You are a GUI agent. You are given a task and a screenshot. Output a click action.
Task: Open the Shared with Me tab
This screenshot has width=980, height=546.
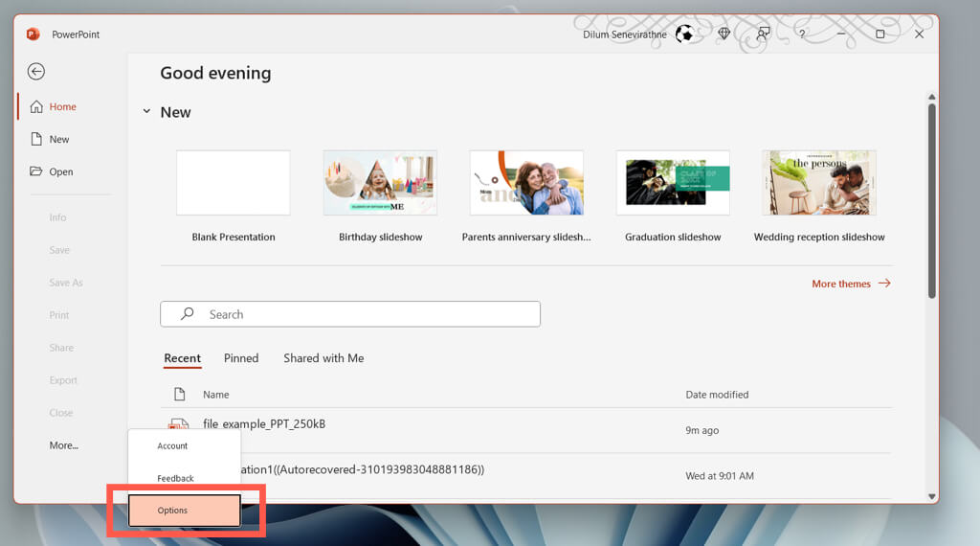(x=323, y=358)
